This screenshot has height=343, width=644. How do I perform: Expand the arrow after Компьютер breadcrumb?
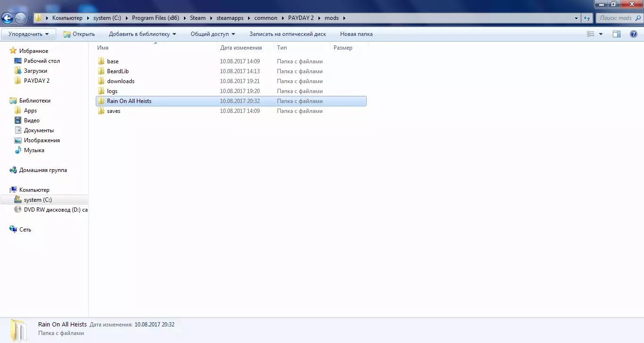[x=87, y=18]
